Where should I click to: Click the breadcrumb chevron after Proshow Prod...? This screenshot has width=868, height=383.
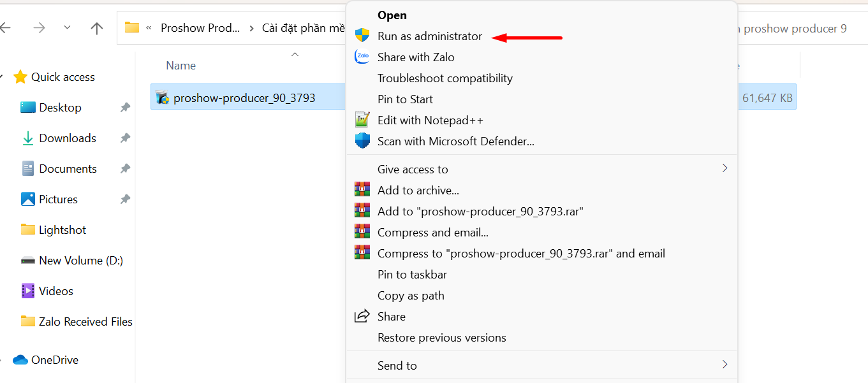251,28
